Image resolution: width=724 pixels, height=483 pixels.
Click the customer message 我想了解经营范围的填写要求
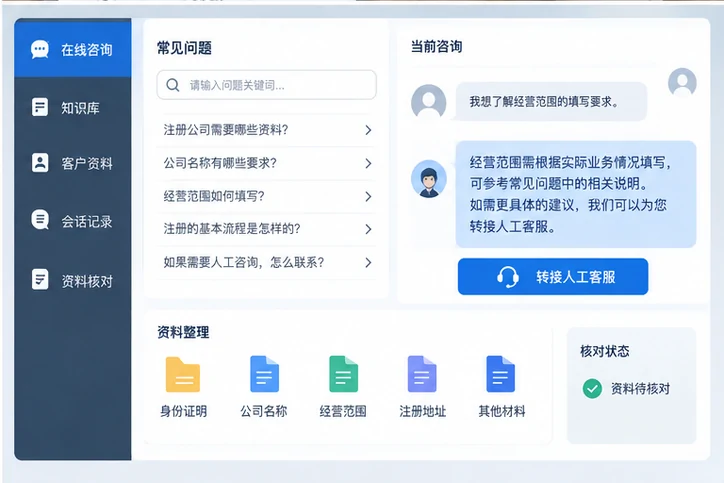pos(551,102)
